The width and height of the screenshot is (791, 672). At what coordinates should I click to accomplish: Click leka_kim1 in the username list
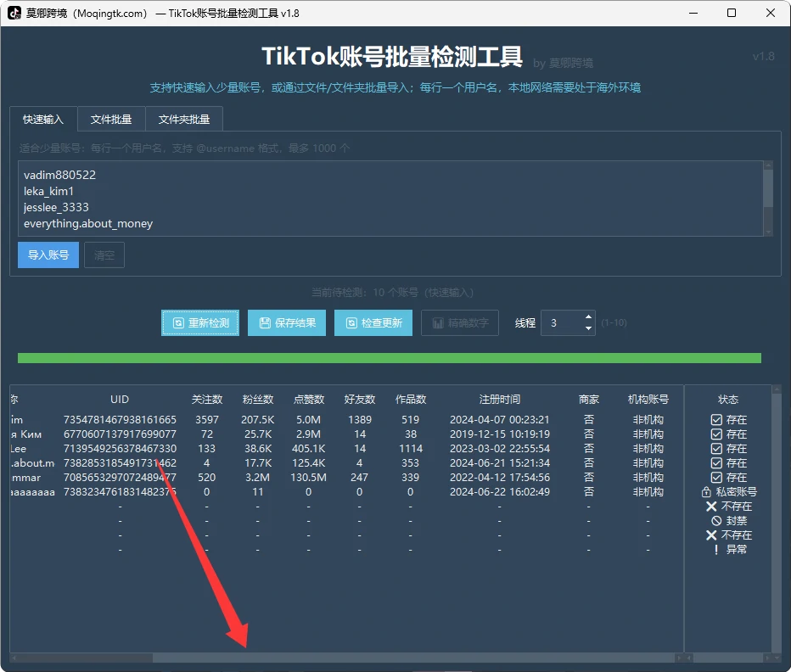tap(48, 191)
